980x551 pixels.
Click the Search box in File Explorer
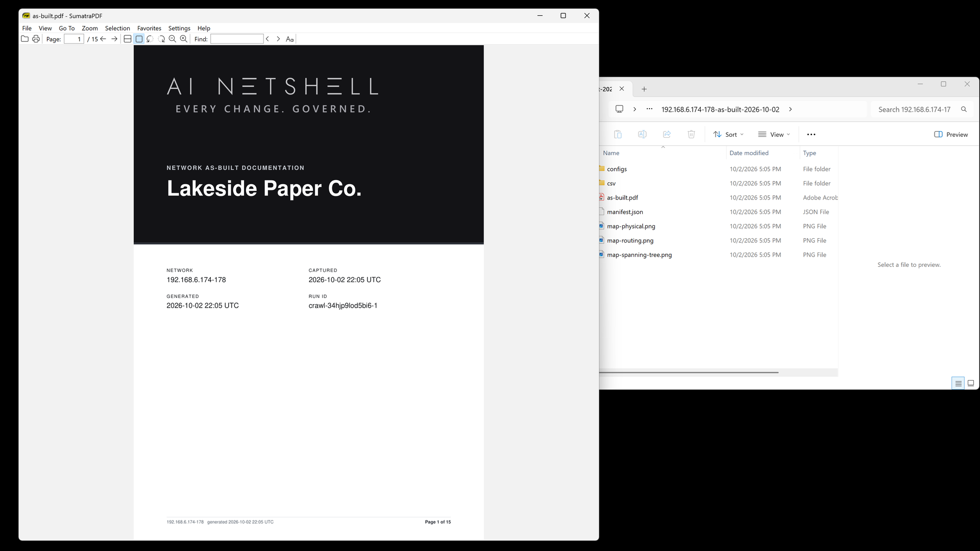coord(922,109)
